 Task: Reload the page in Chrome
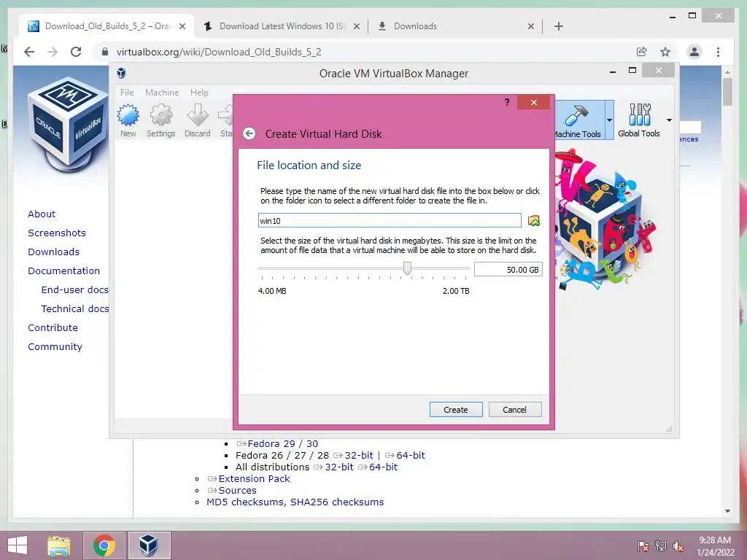point(76,52)
